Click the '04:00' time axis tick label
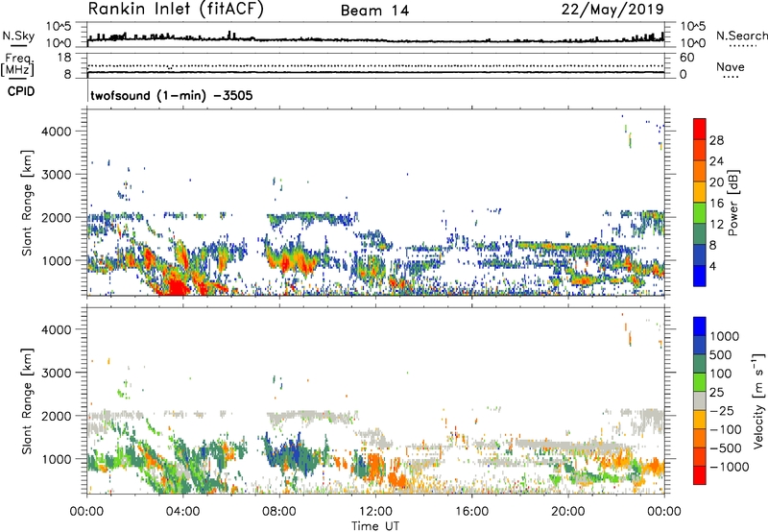The width and height of the screenshot is (768, 532). pos(182,512)
